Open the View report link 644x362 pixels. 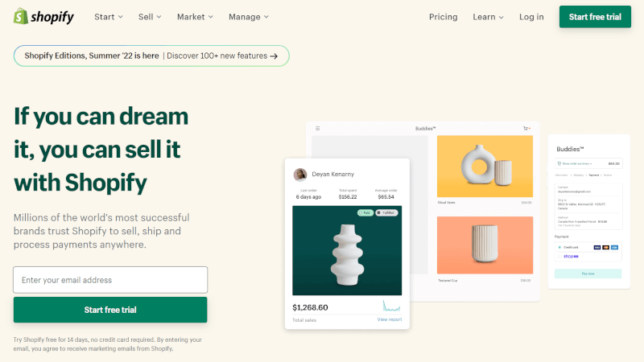pos(390,319)
